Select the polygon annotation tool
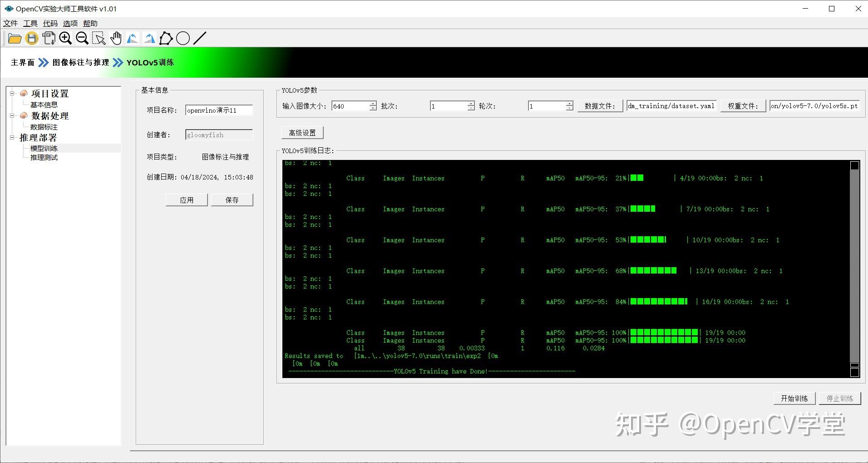Viewport: 868px width, 463px height. [166, 38]
